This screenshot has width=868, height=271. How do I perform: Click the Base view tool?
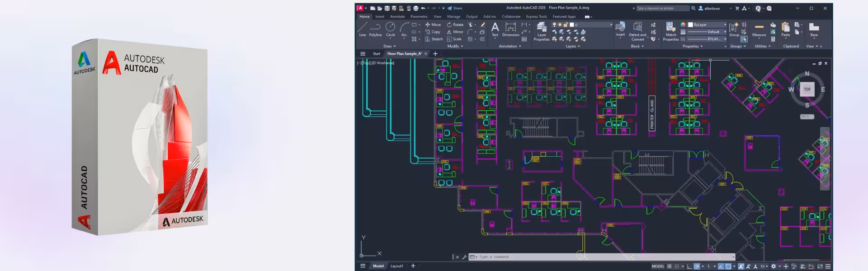coord(814,30)
